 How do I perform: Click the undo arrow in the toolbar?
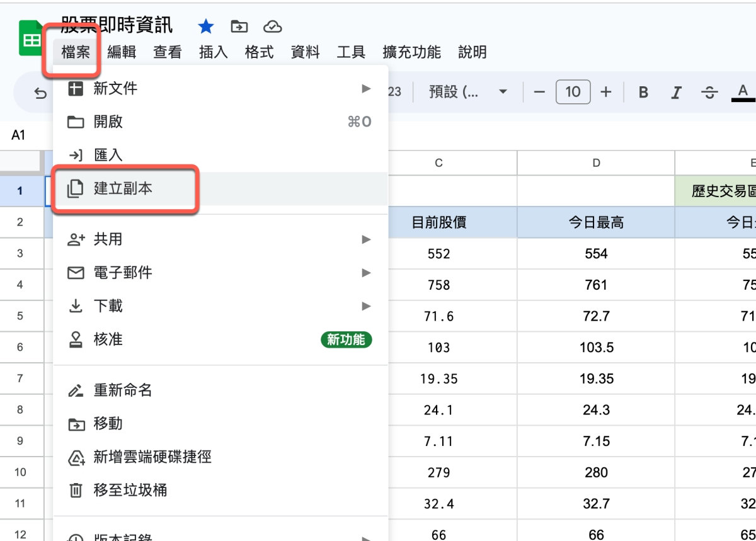(40, 93)
